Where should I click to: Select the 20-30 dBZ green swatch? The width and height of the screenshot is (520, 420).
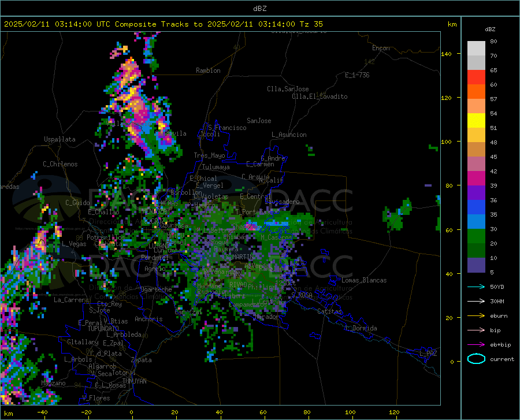point(476,236)
